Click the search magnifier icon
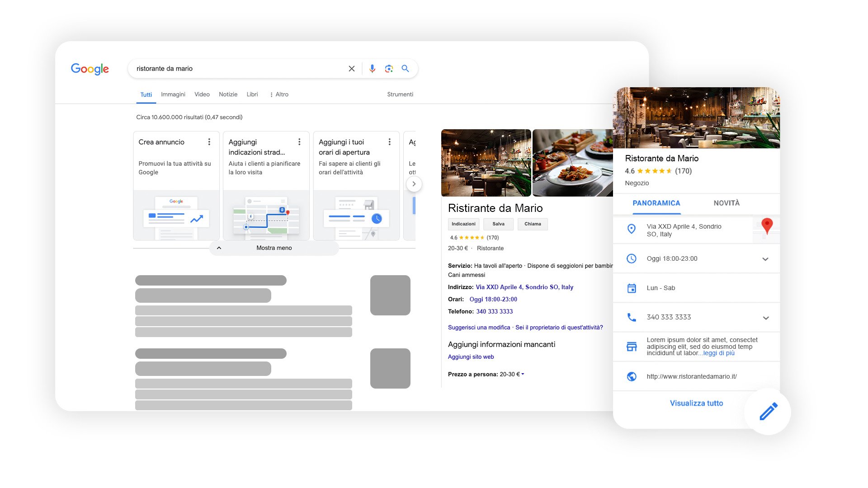The height and width of the screenshot is (488, 868). 405,69
